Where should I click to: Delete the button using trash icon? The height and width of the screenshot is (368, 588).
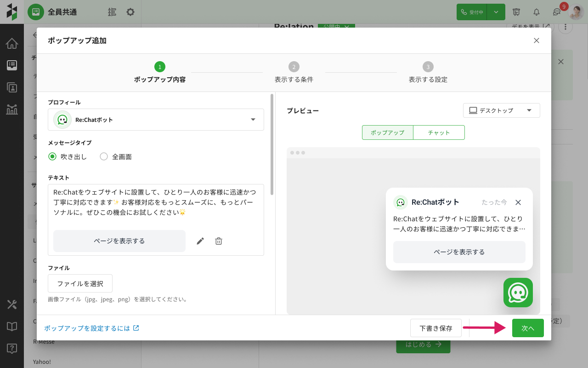(219, 241)
